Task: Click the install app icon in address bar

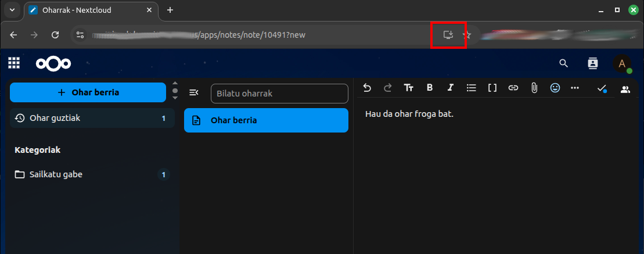Action: click(448, 35)
